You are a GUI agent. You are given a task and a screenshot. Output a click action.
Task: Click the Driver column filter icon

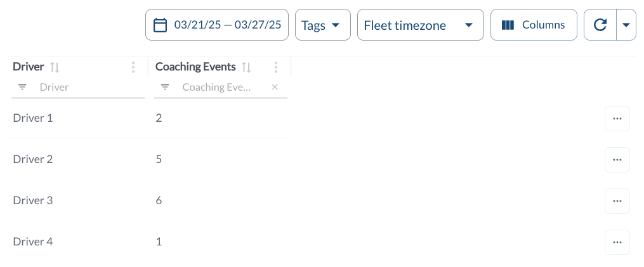22,88
